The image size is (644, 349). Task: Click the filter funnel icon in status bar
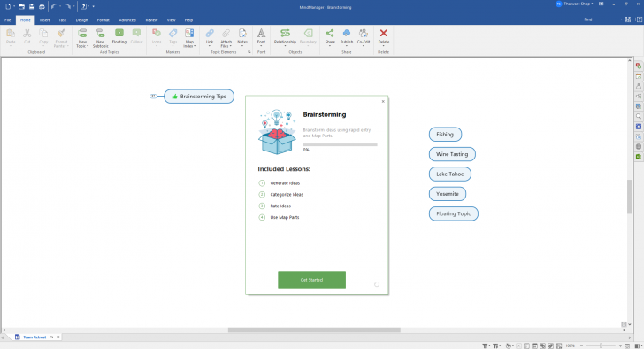pos(485,346)
